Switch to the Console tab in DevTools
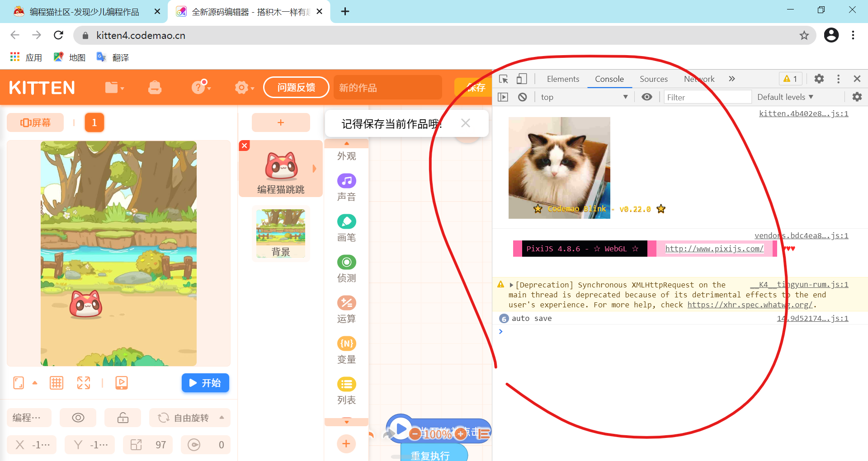The width and height of the screenshot is (868, 461). point(609,79)
